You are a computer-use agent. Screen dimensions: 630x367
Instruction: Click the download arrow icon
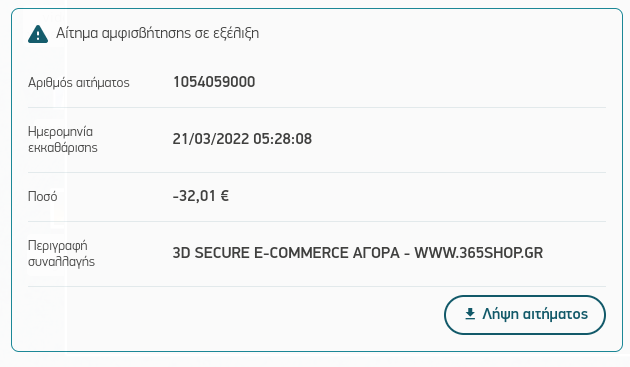tap(470, 314)
